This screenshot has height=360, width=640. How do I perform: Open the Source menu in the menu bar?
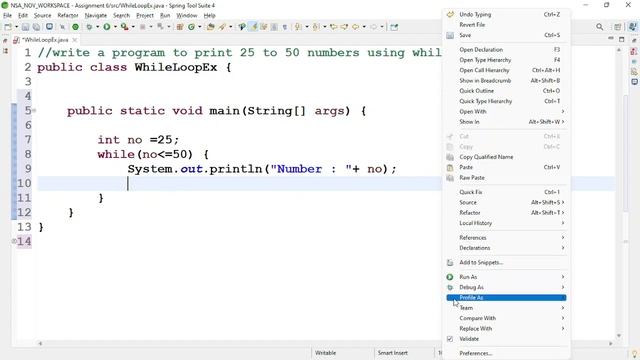click(x=42, y=16)
